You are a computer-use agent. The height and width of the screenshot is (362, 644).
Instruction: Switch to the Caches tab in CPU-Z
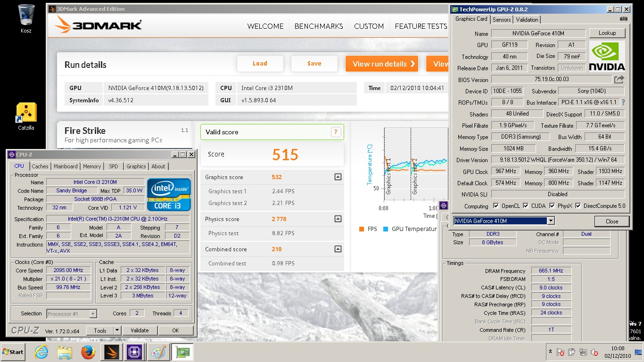(x=40, y=166)
